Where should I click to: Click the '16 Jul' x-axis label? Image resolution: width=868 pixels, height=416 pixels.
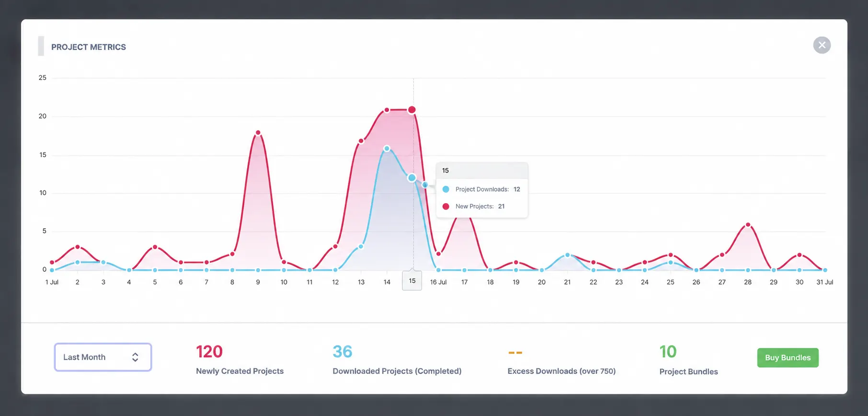(438, 282)
